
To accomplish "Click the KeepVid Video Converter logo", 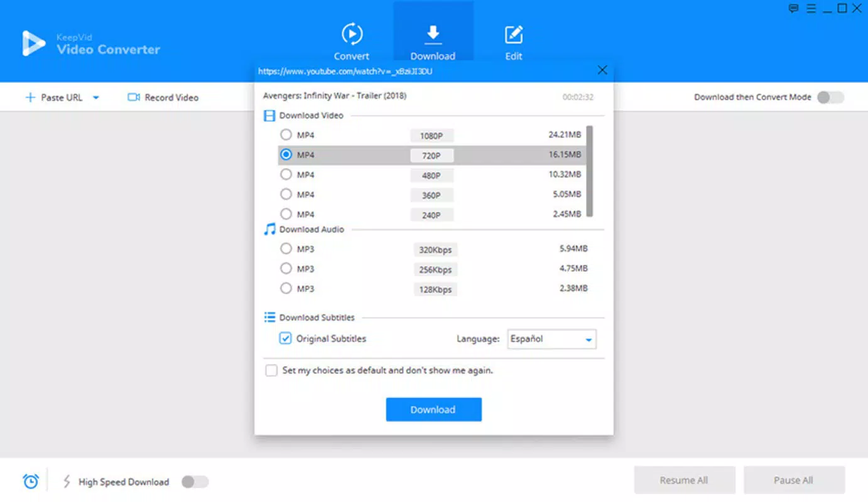I will 90,44.
